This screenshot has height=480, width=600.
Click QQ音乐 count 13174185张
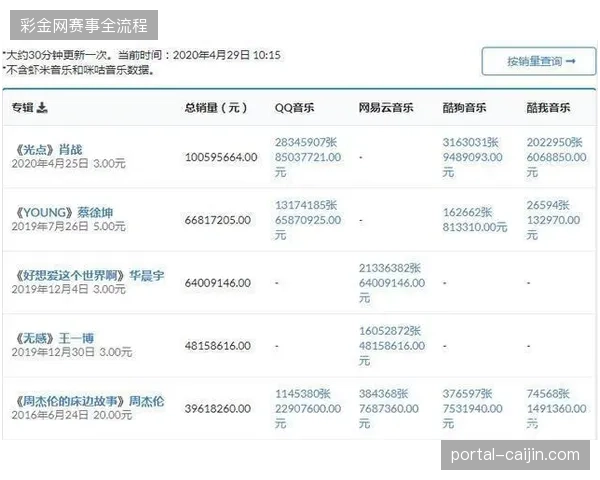306,205
